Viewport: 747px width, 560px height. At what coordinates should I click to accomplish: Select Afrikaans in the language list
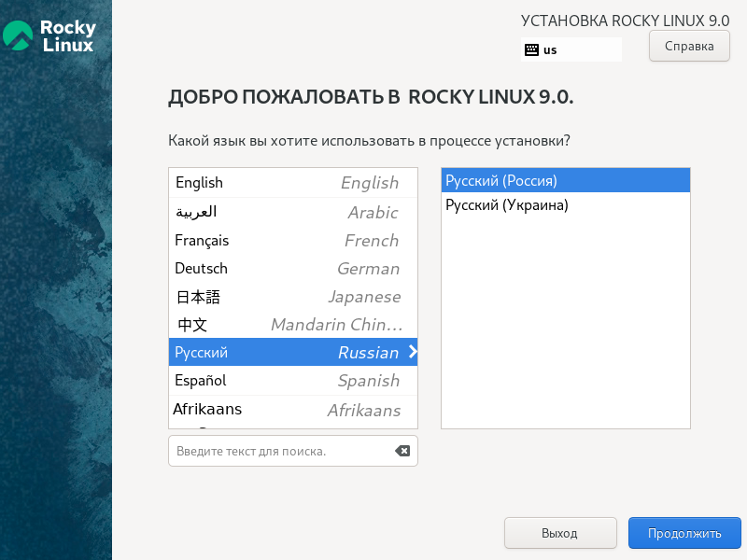click(x=293, y=410)
